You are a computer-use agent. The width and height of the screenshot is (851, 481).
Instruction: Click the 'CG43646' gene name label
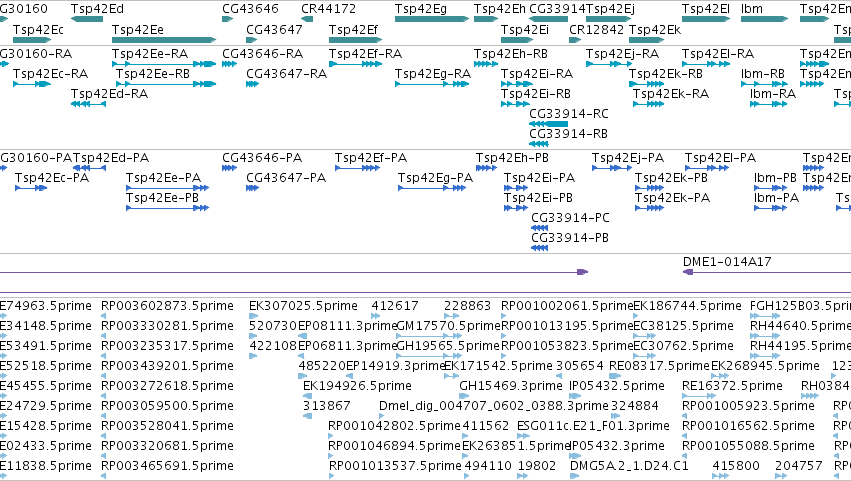[x=250, y=9]
